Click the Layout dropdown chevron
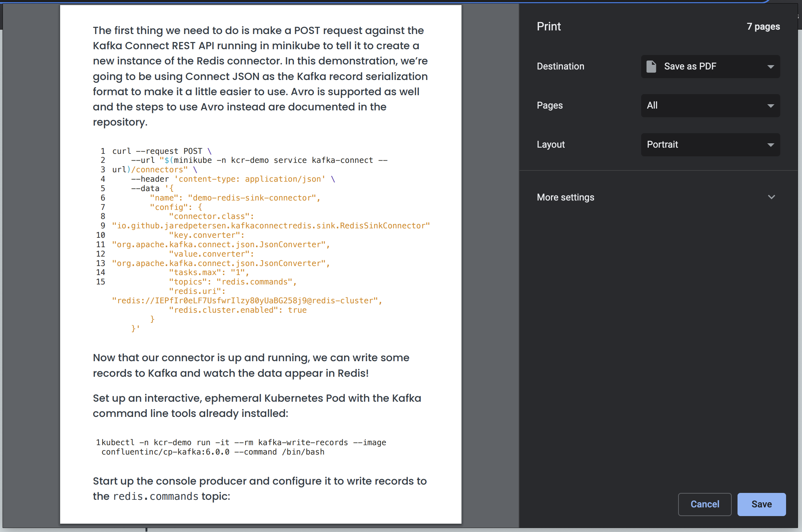Screen dimensions: 802x532 coord(770,145)
